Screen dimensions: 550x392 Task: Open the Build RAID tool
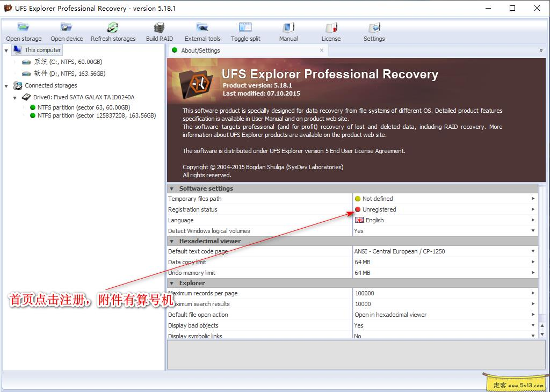pos(159,30)
